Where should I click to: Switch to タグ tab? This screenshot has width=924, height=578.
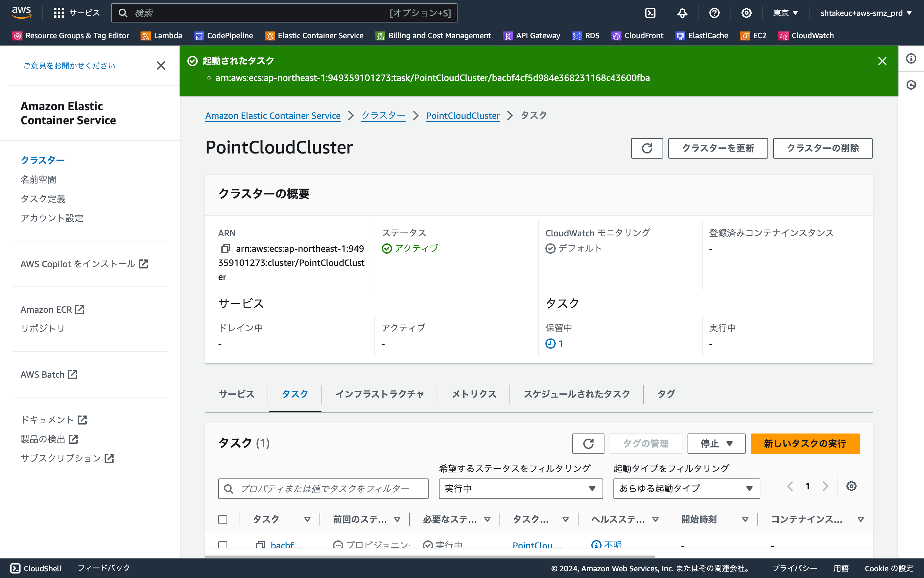coord(666,394)
